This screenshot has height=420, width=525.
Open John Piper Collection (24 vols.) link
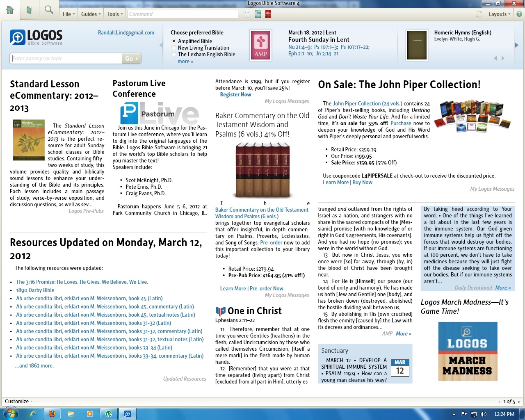tap(367, 104)
